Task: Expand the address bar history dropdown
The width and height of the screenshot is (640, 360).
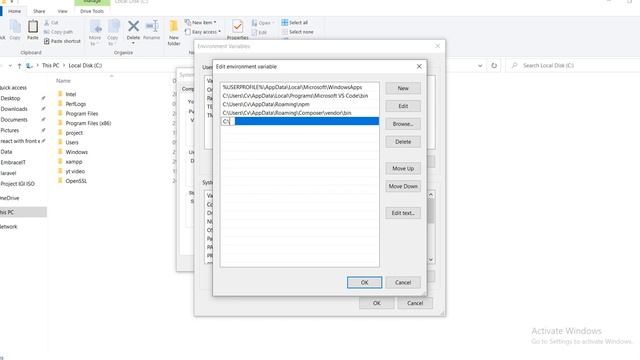Action: point(480,66)
